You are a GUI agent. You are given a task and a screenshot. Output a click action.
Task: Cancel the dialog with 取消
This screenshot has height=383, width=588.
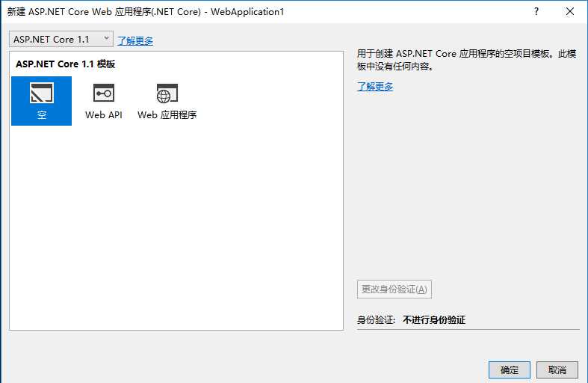pyautogui.click(x=557, y=370)
